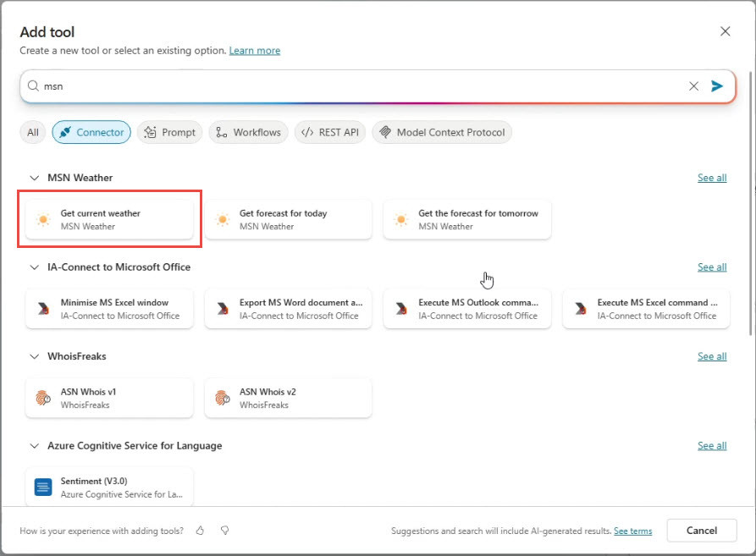Open the Learn more link
Image resolution: width=756 pixels, height=556 pixels.
pyautogui.click(x=255, y=51)
